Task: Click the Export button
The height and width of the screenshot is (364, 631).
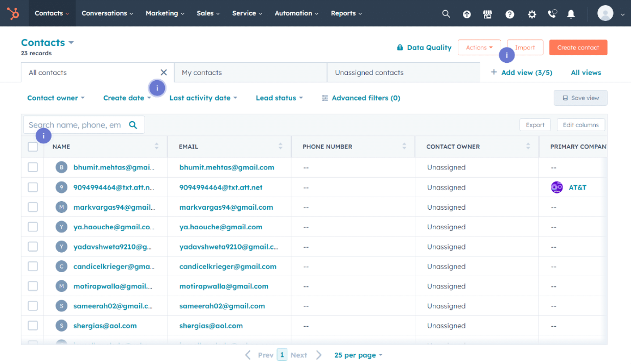Action: (x=535, y=125)
